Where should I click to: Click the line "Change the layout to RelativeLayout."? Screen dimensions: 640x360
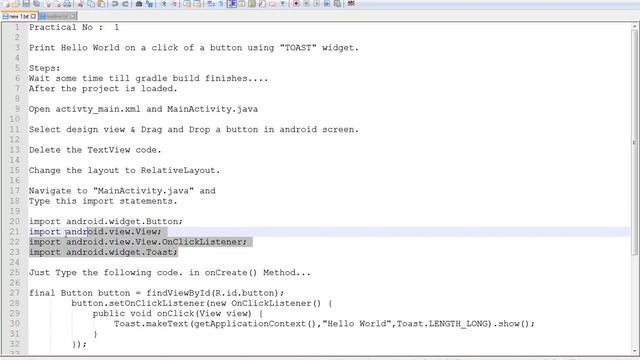click(124, 170)
